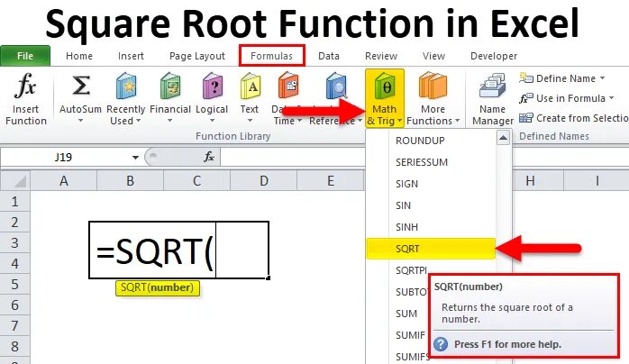
Task: Expand the Text functions dropdown arrow
Action: click(x=250, y=121)
